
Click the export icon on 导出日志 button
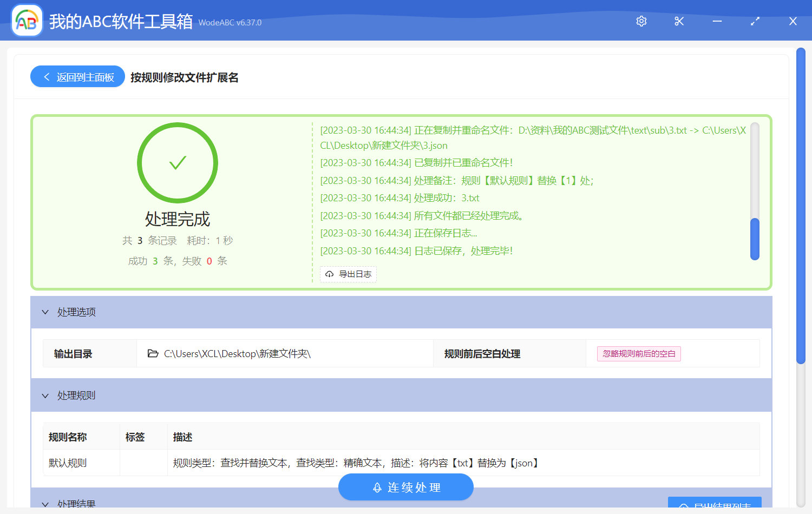(329, 274)
